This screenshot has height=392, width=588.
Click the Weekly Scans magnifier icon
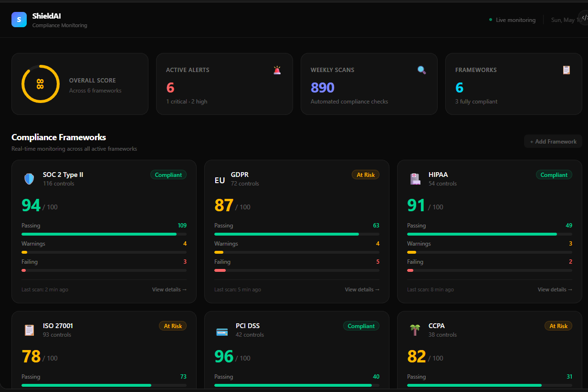[422, 70]
